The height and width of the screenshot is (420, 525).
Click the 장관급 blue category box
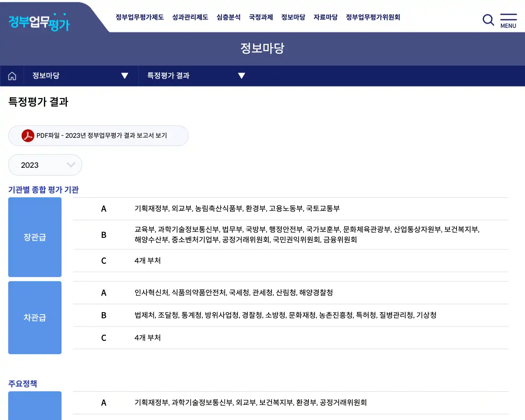click(35, 237)
